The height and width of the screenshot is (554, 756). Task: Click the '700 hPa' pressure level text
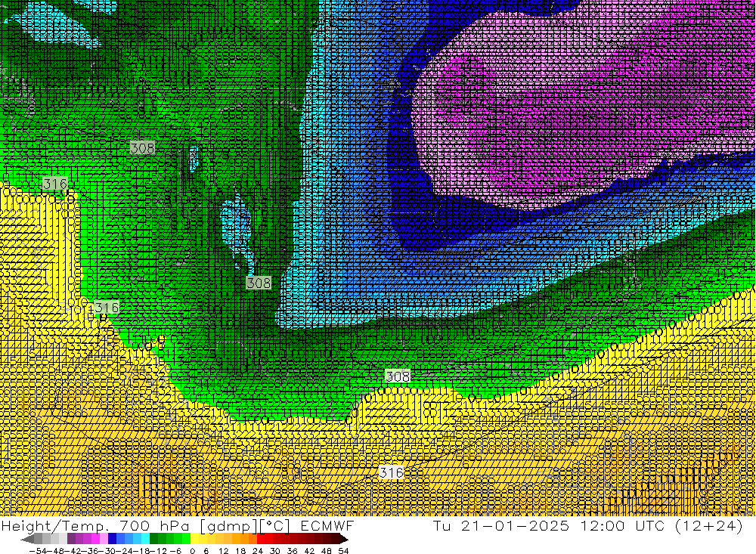[x=154, y=525]
